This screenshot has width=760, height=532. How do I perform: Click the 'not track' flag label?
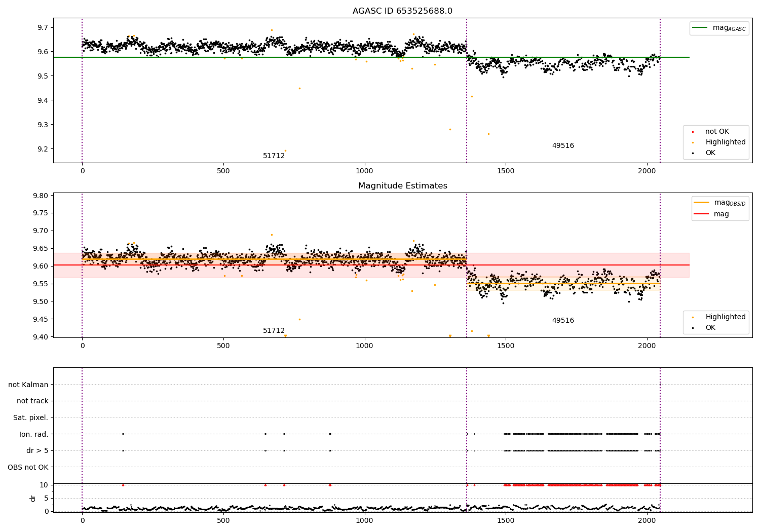pyautogui.click(x=32, y=401)
